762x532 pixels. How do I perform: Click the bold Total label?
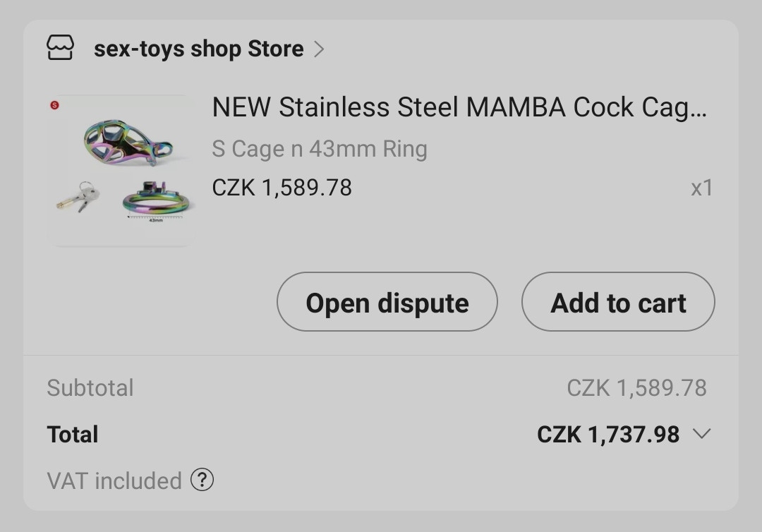pyautogui.click(x=72, y=434)
